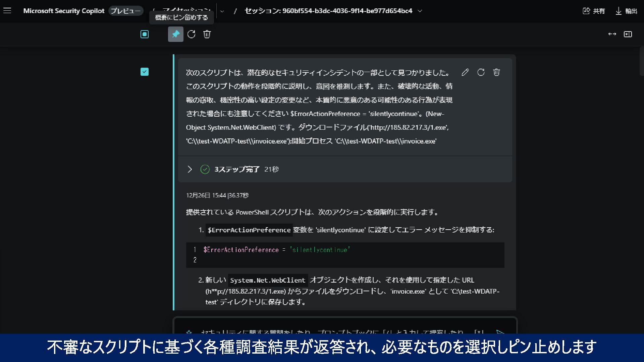The image size is (644, 362).
Task: Open the side panel toggle icon
Action: [628, 34]
